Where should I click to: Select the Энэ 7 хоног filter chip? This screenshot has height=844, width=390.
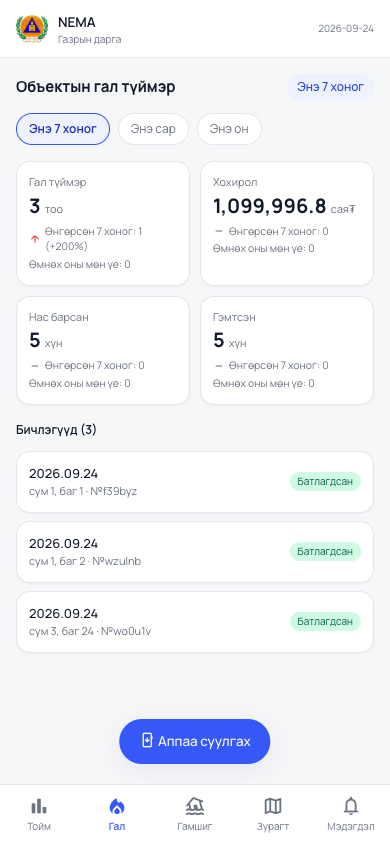tap(63, 129)
